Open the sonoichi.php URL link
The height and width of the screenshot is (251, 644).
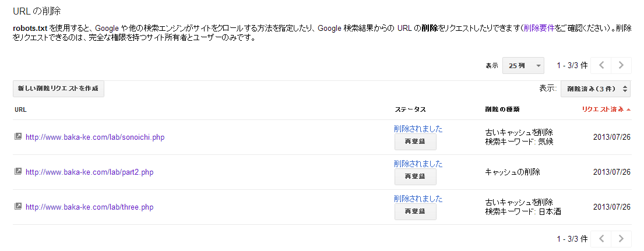pos(95,137)
